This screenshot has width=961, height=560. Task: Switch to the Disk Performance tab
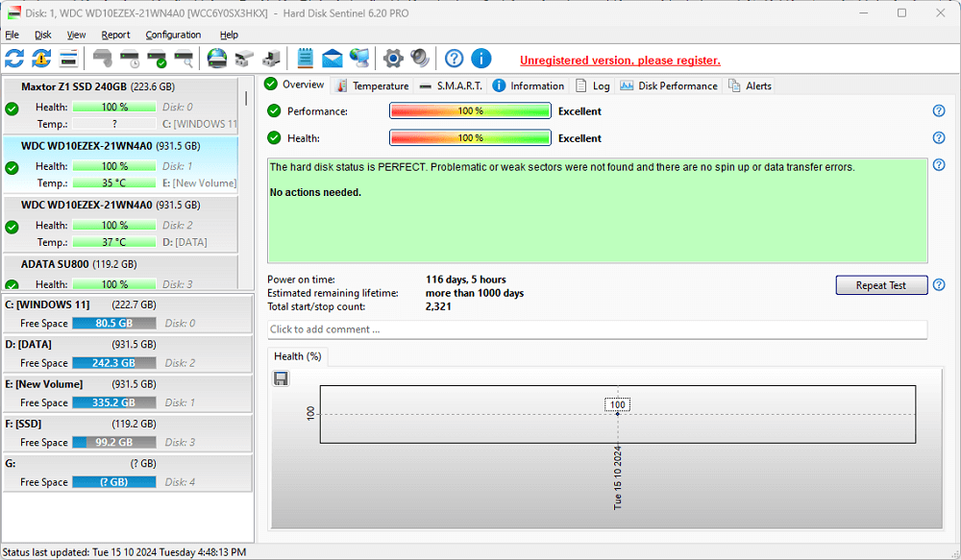669,85
